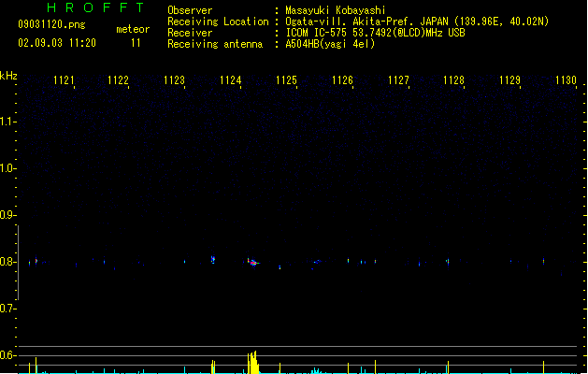The width and height of the screenshot is (588, 374).
Task: Click the Ogata-vill. Akita-Pref. JAPAN location
Action: (x=417, y=22)
